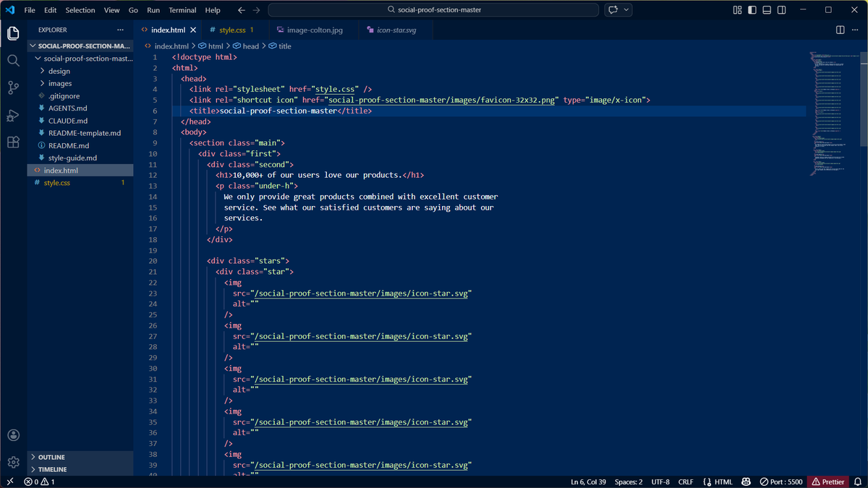Open the File menu
The width and height of the screenshot is (868, 488).
tap(30, 10)
